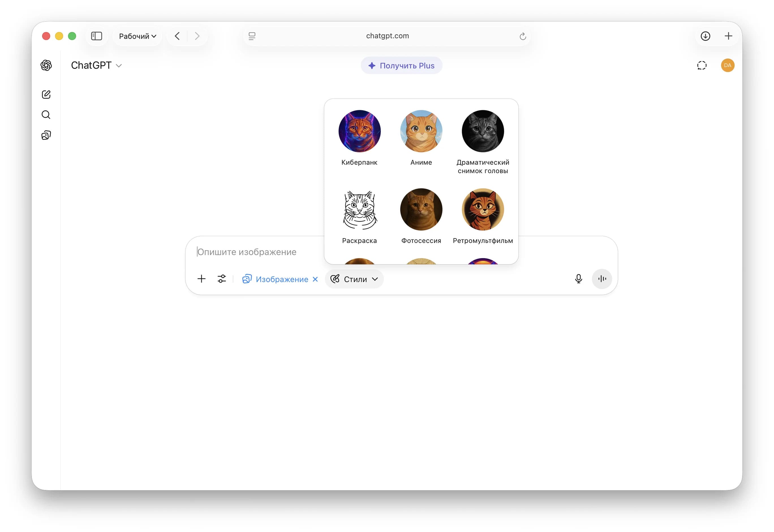
Task: Click the plus attach button in composer
Action: point(201,279)
